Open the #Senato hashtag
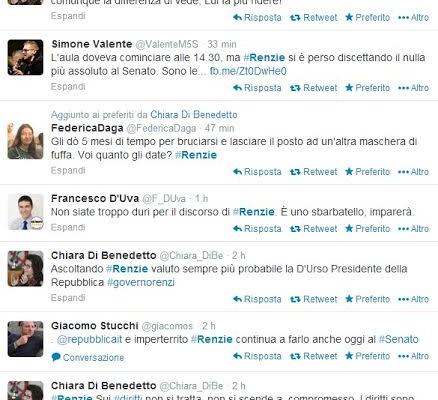438x400 pixels. point(399,339)
